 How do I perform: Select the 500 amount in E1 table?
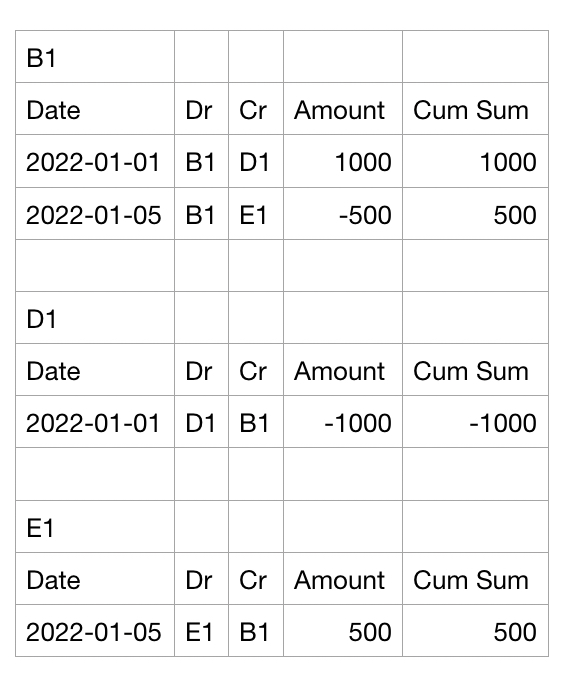click(343, 631)
